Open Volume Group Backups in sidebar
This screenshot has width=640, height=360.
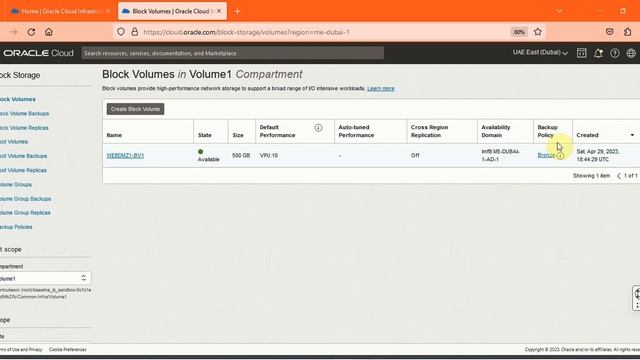click(25, 199)
